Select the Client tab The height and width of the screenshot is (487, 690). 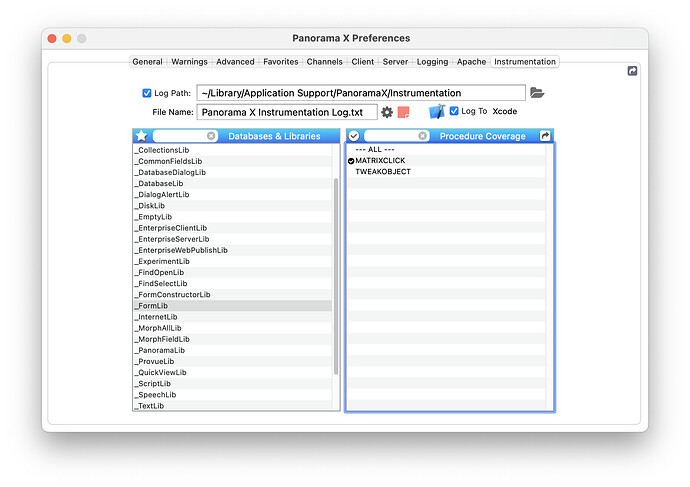click(x=363, y=62)
